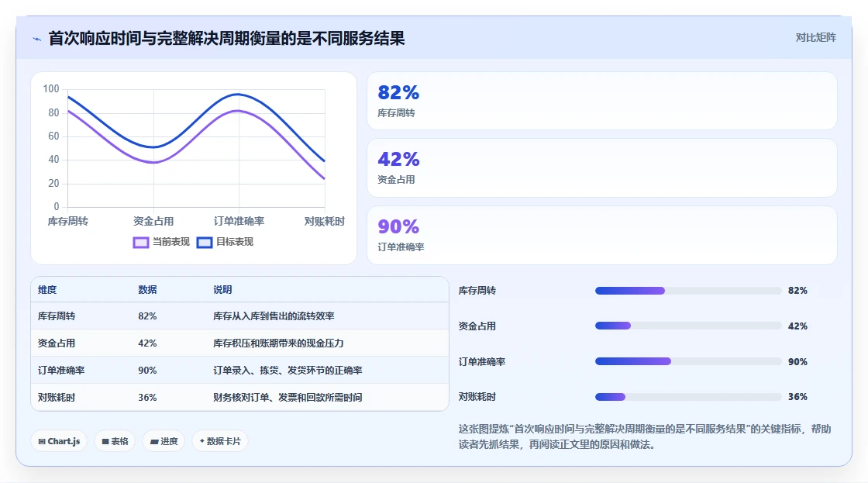
Task: Click the 维度 column header
Action: click(x=47, y=290)
